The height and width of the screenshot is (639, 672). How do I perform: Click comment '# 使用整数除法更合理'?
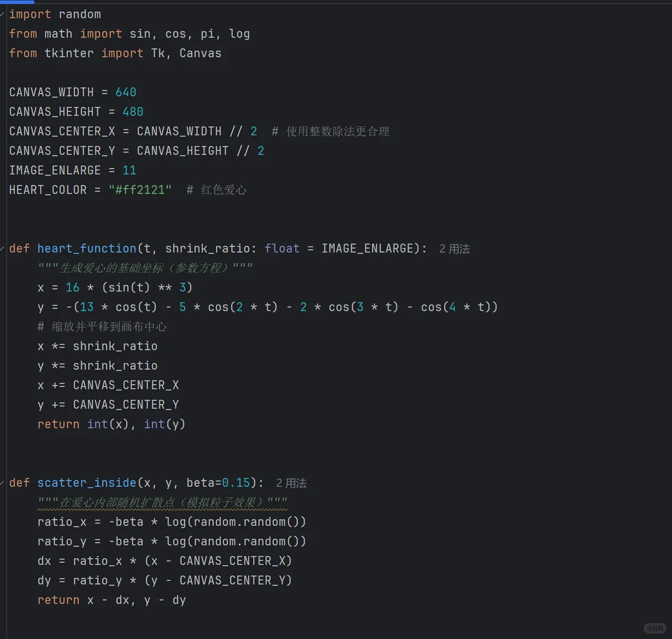tap(331, 131)
